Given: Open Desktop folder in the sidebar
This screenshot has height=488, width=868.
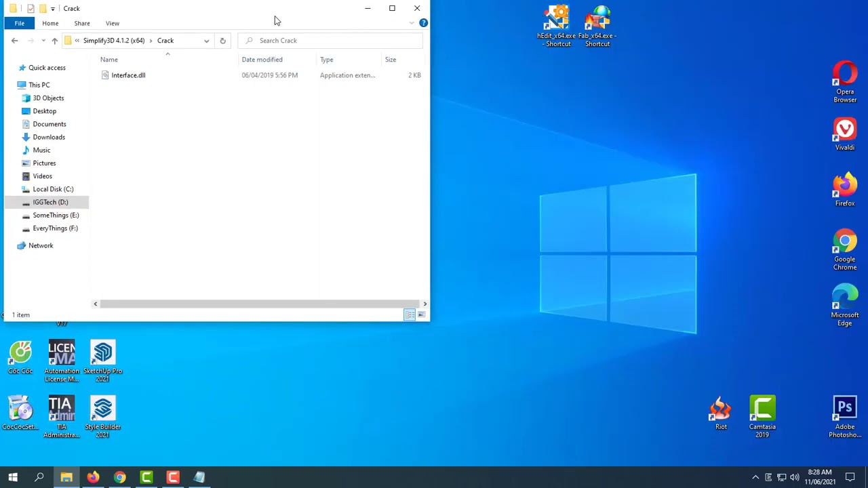Looking at the screenshot, I should 45,111.
